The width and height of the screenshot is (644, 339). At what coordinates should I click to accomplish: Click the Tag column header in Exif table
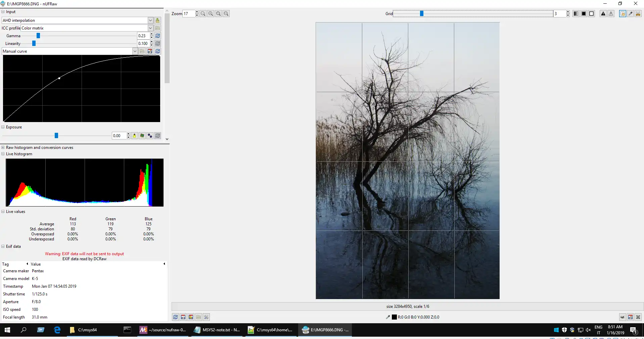(x=15, y=264)
